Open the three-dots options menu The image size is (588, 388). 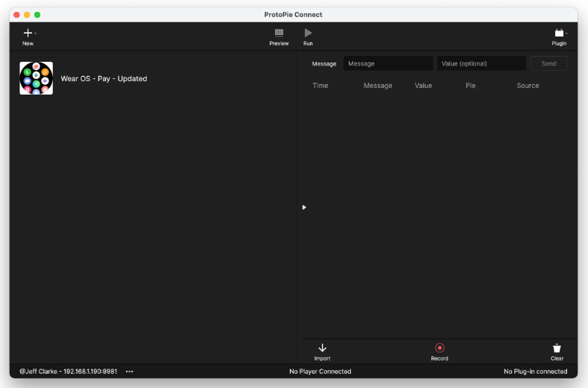(x=130, y=372)
